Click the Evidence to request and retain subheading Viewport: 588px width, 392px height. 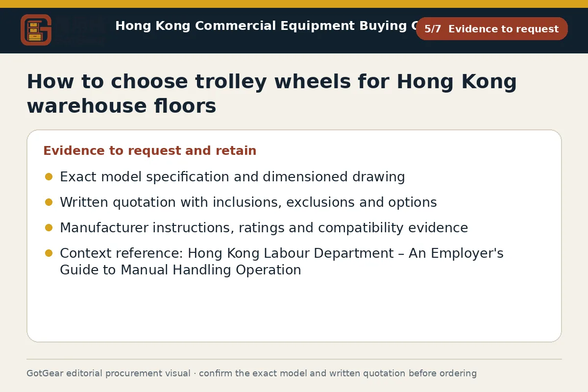[150, 151]
